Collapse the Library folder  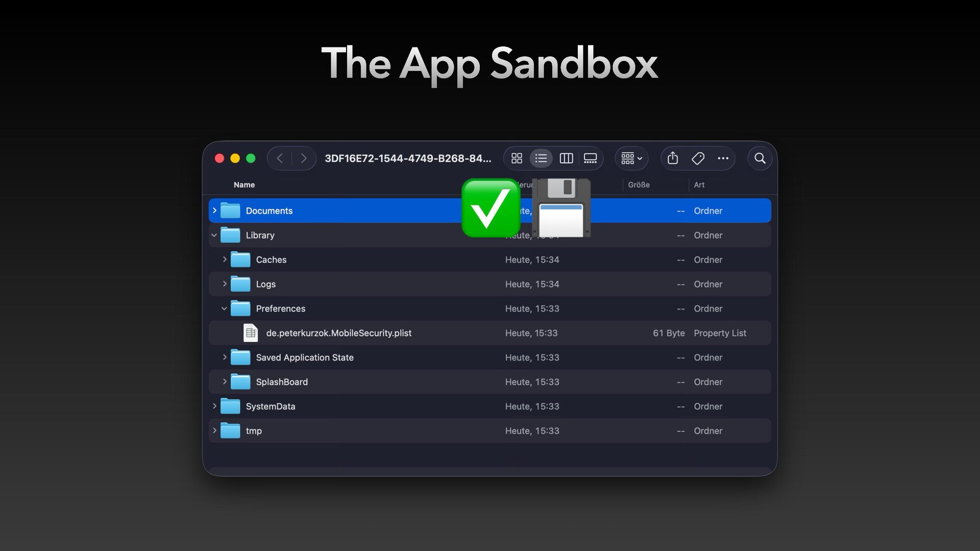214,235
